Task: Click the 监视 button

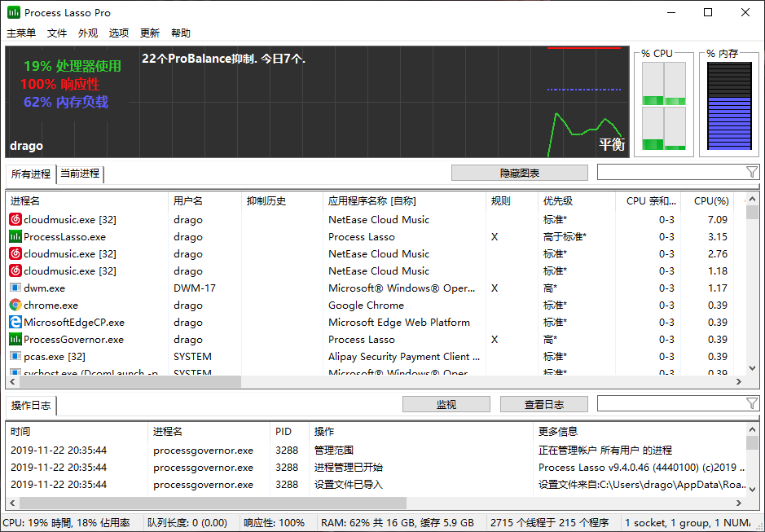Action: [x=446, y=404]
